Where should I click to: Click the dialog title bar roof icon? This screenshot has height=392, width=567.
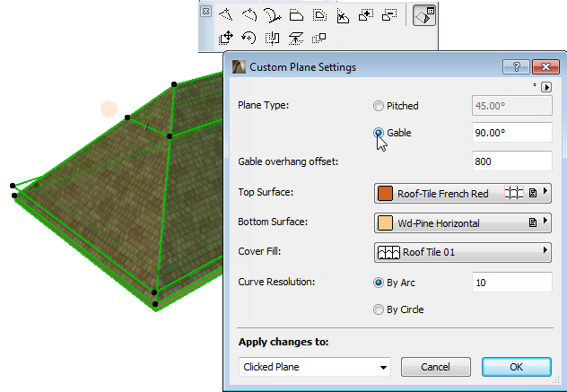(x=239, y=67)
